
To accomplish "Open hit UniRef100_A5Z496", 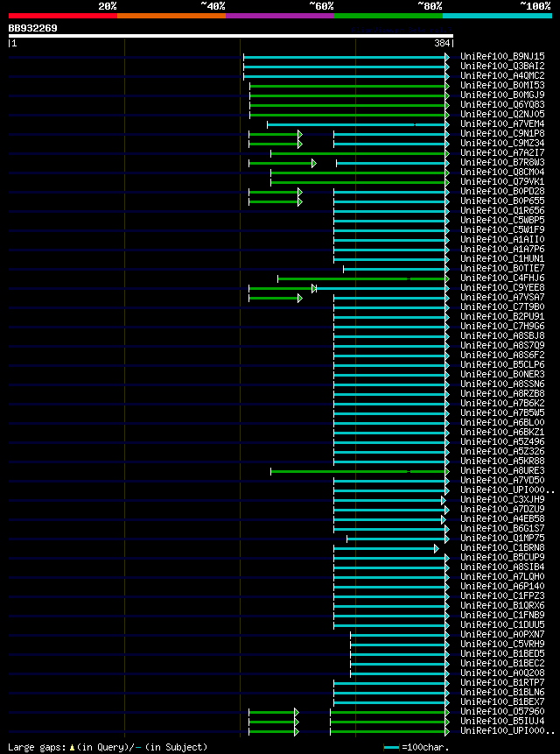I will coord(502,441).
